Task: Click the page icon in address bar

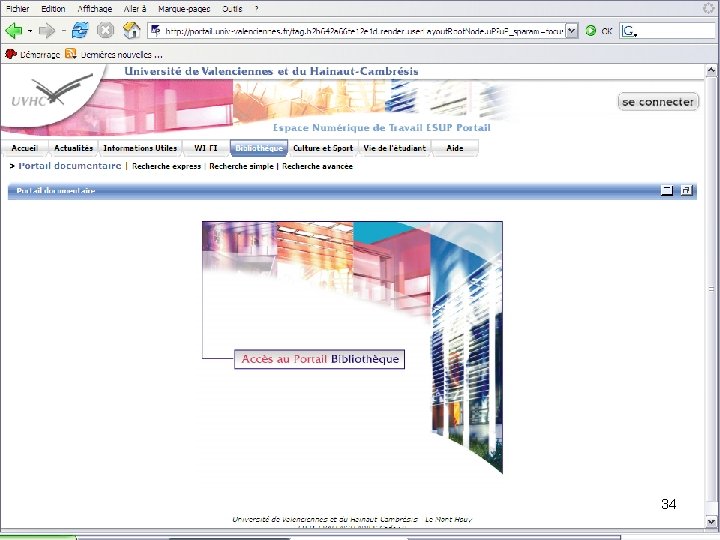Action: coord(156,31)
